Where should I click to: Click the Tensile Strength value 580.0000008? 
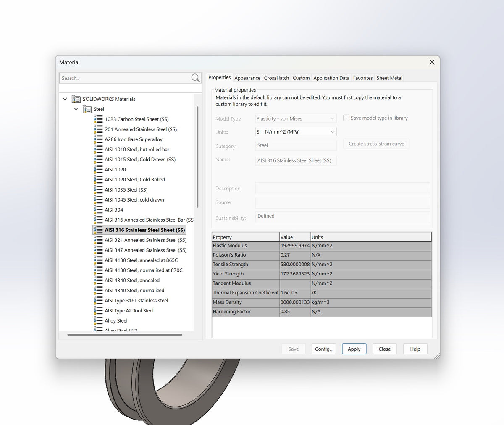(x=295, y=265)
